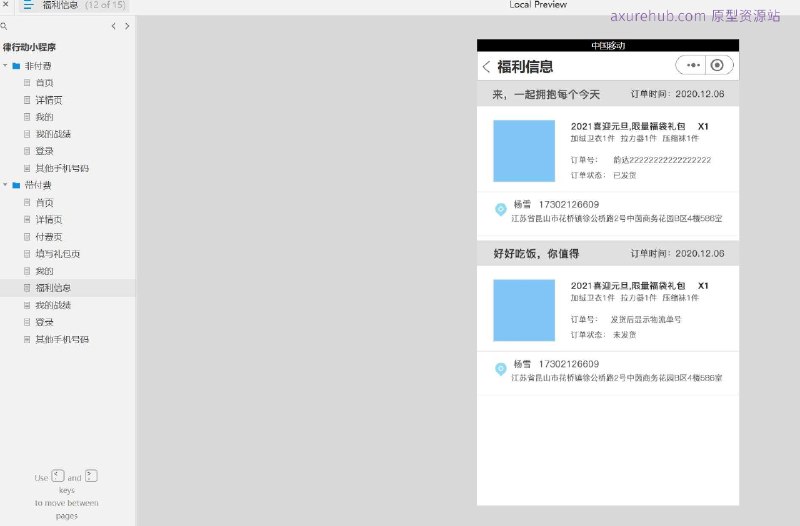
Task: Toggle the pages list hamburger icon
Action: coord(29,5)
